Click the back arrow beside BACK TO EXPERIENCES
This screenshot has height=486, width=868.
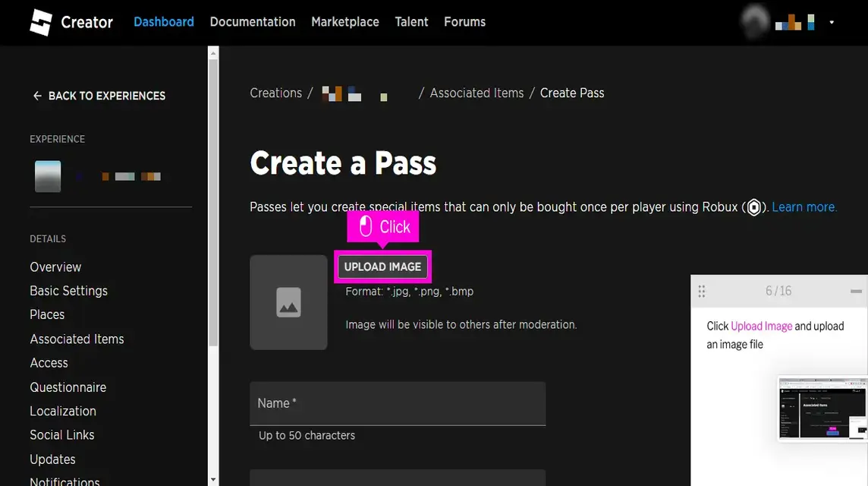[x=36, y=96]
